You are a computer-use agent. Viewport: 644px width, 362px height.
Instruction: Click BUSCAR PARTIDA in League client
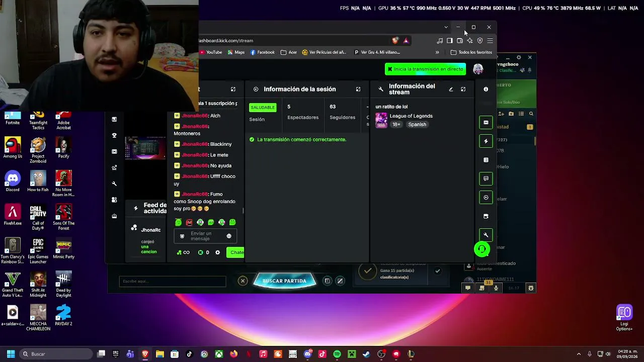coord(284,281)
